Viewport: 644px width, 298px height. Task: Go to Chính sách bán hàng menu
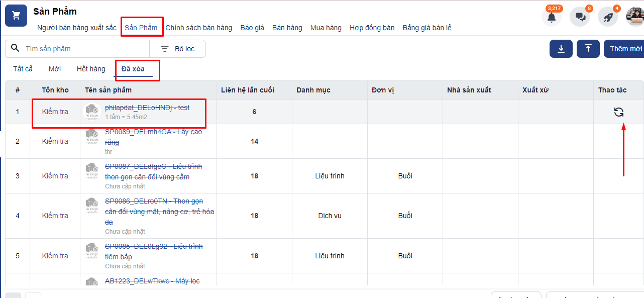[199, 28]
